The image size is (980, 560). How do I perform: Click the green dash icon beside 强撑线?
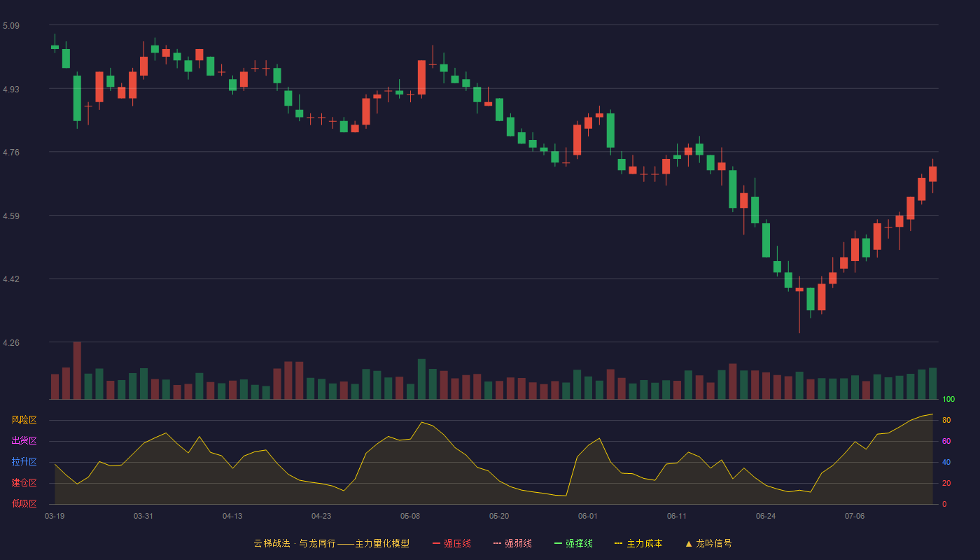558,543
